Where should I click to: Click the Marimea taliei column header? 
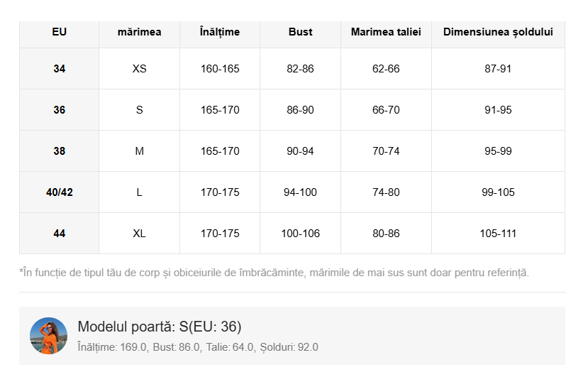click(386, 32)
